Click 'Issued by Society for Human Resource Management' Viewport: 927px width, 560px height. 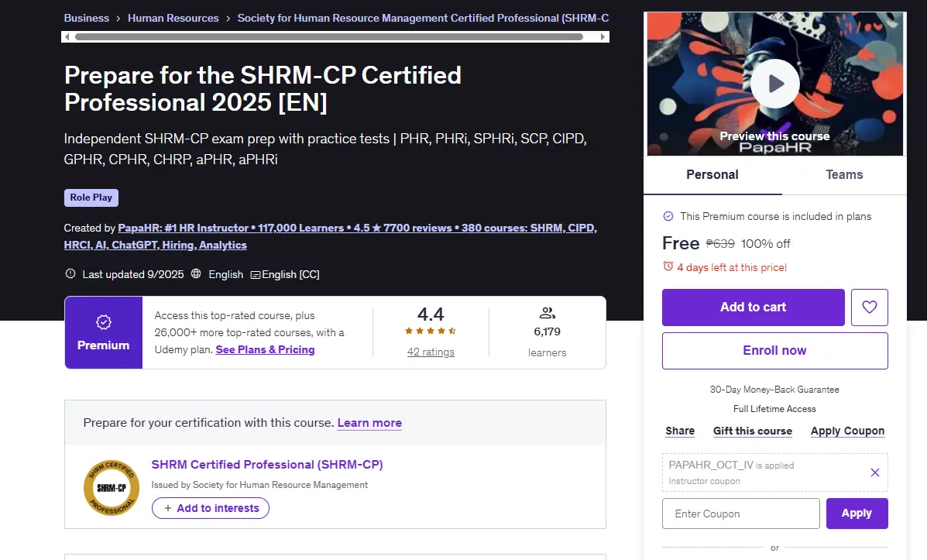point(259,485)
